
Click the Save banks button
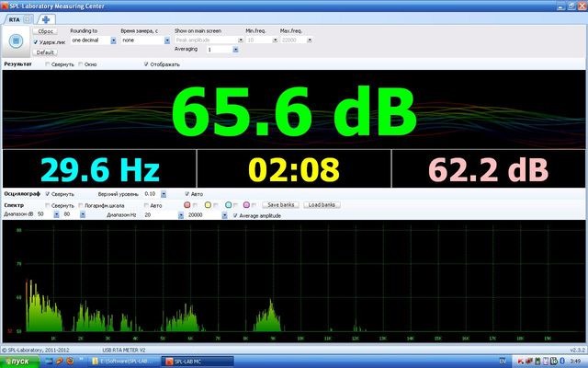[280, 205]
